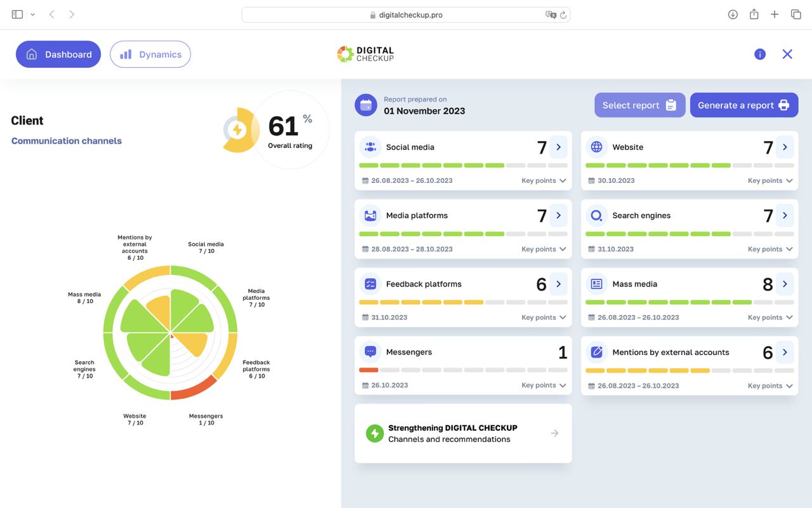
Task: Open Social media details arrow
Action: 558,147
